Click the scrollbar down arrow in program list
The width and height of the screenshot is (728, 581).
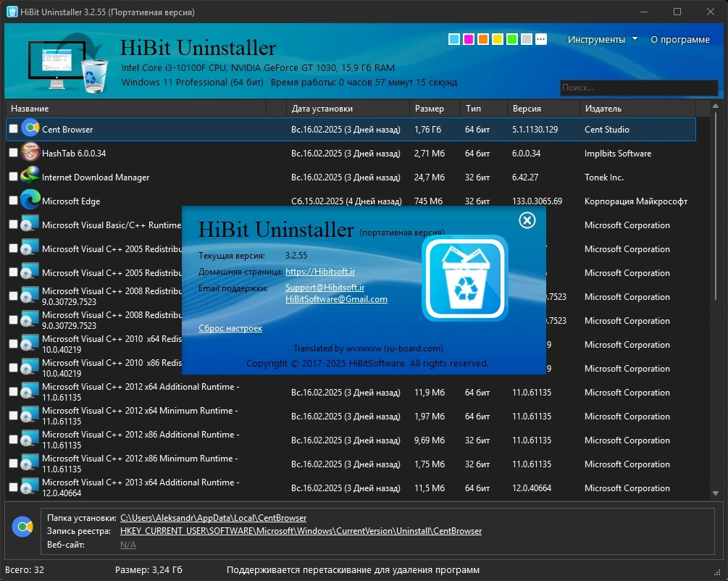coord(716,493)
